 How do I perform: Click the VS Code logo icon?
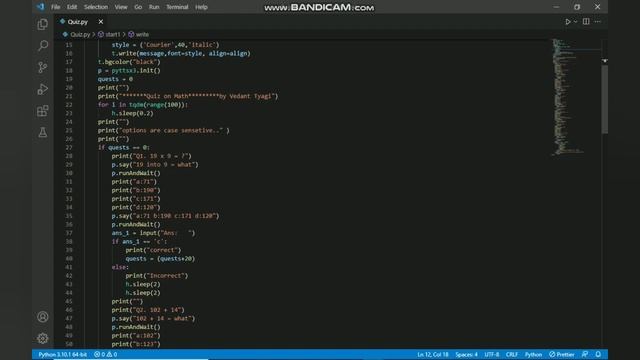coord(40,7)
